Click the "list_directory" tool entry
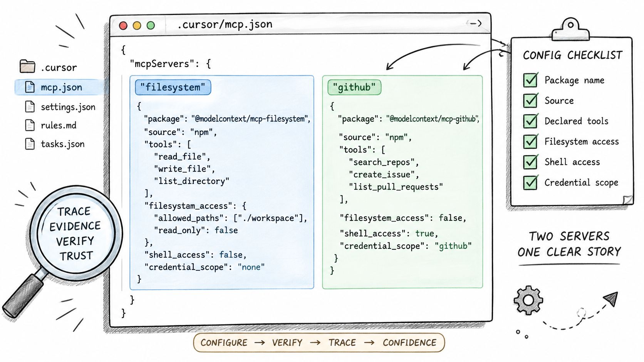 click(x=192, y=181)
